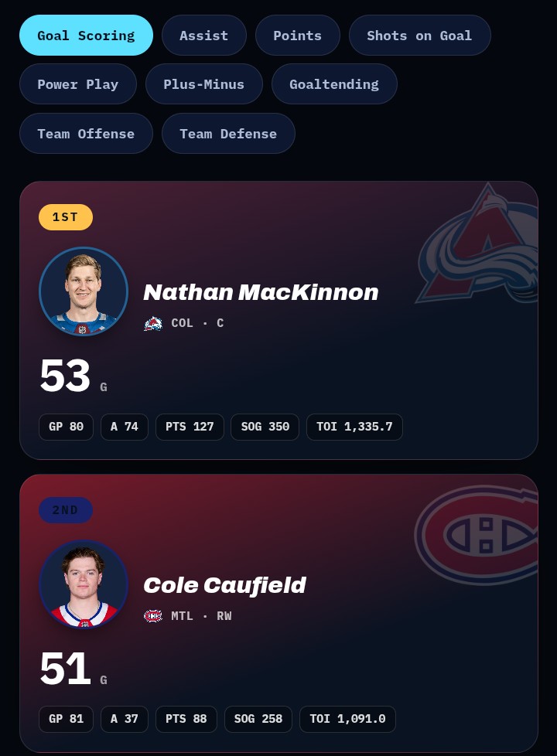This screenshot has width=557, height=756.
Task: Open the Points leaderboard tab
Action: point(298,36)
